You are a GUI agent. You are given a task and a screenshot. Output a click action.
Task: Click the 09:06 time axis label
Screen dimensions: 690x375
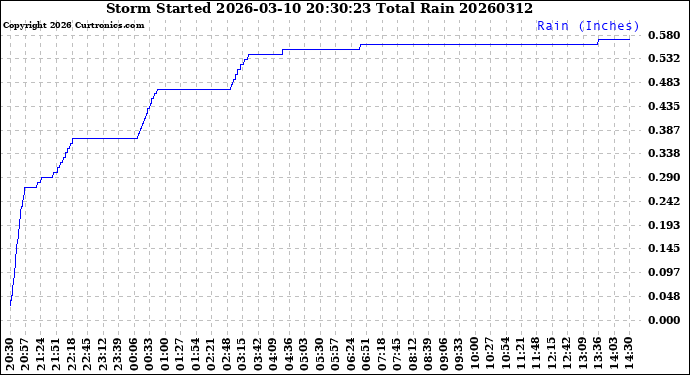(443, 354)
